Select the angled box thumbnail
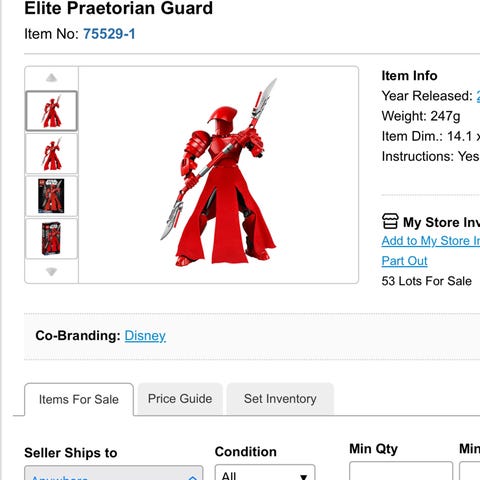The height and width of the screenshot is (480, 480). click(51, 239)
